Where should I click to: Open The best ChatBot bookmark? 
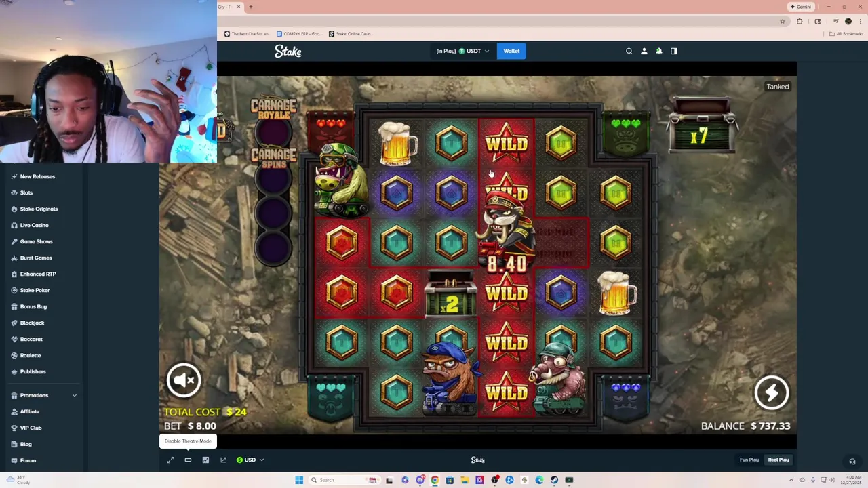pos(247,34)
